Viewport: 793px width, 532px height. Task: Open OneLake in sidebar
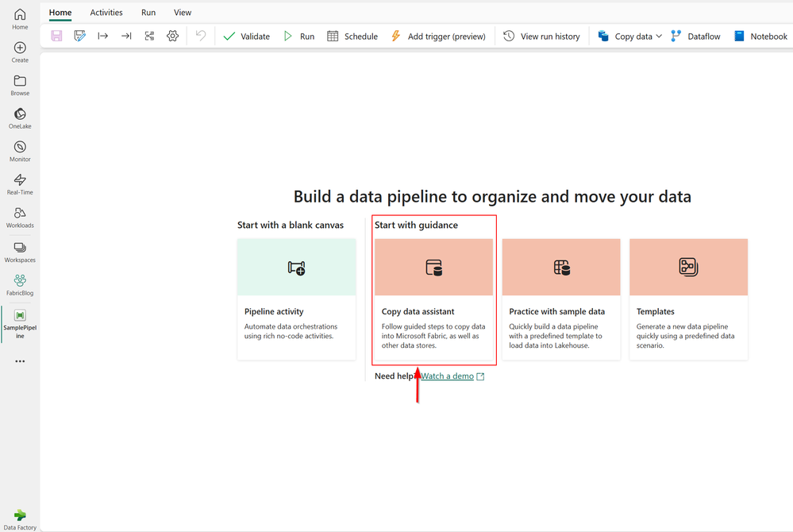[x=20, y=118]
